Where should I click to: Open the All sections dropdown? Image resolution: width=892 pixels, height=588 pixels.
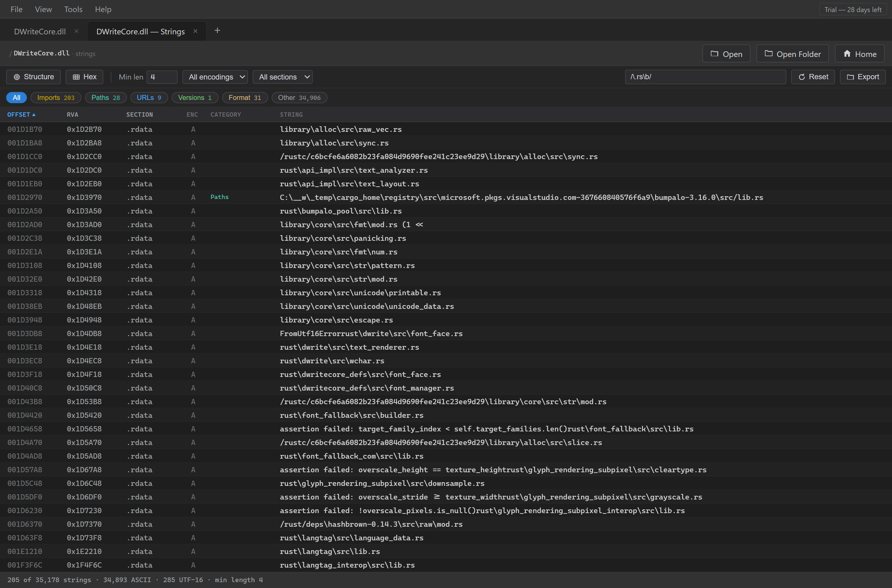click(x=282, y=77)
